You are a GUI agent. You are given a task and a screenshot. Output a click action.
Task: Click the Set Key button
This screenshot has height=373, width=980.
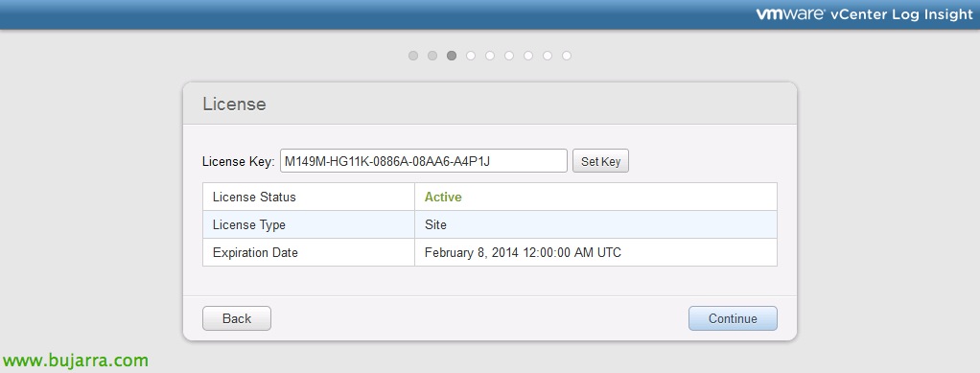click(600, 161)
